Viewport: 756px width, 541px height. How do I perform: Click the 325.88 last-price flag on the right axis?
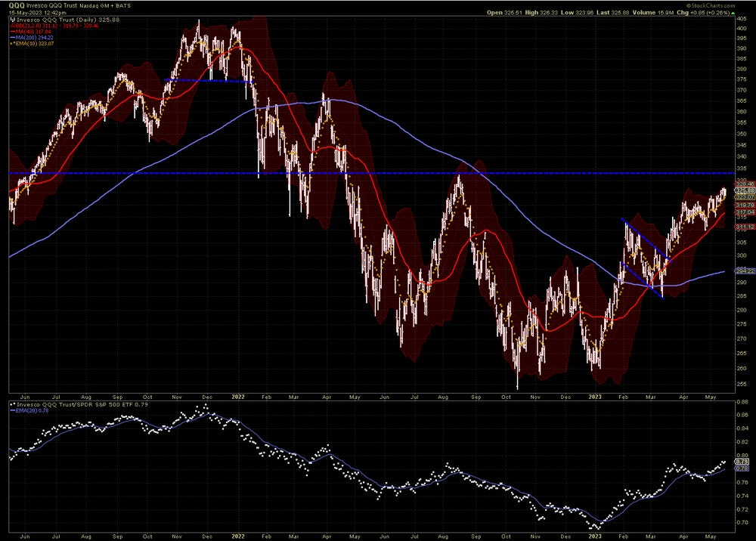[745, 190]
